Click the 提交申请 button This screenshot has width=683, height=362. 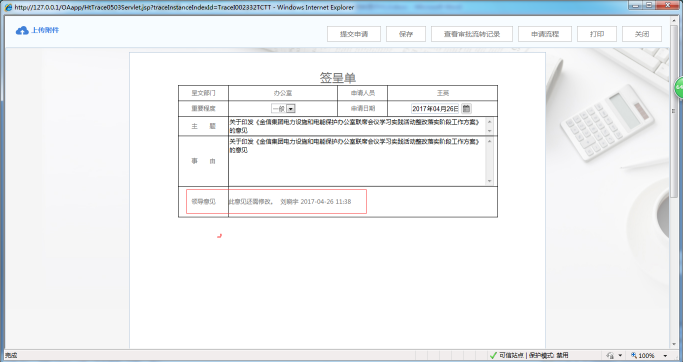[x=354, y=34]
